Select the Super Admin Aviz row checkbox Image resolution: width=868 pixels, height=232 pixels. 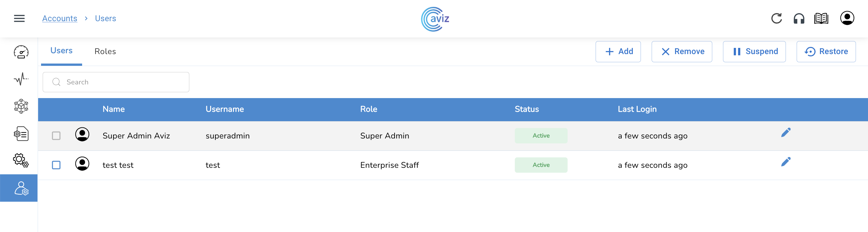pos(56,136)
